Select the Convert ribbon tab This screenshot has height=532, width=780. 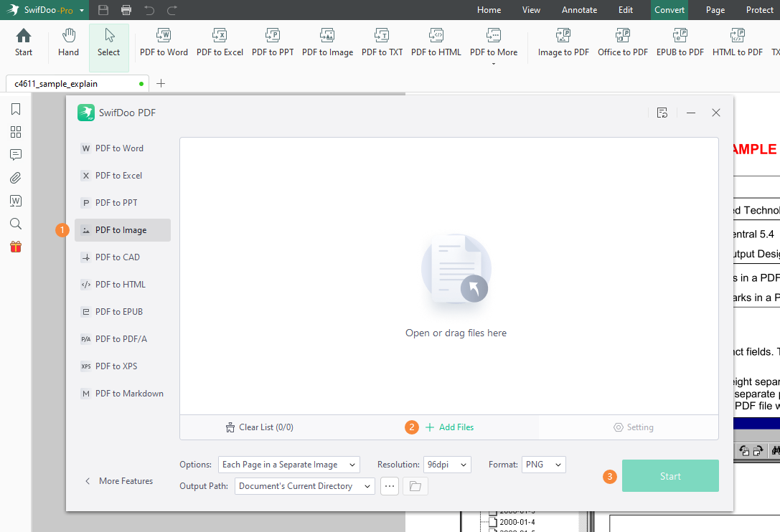point(669,10)
